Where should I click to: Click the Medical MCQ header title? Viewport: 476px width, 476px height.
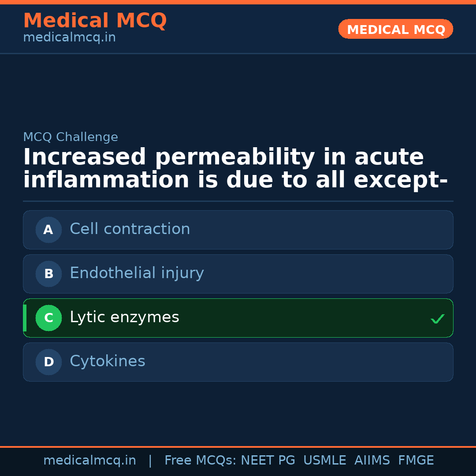pyautogui.click(x=95, y=21)
